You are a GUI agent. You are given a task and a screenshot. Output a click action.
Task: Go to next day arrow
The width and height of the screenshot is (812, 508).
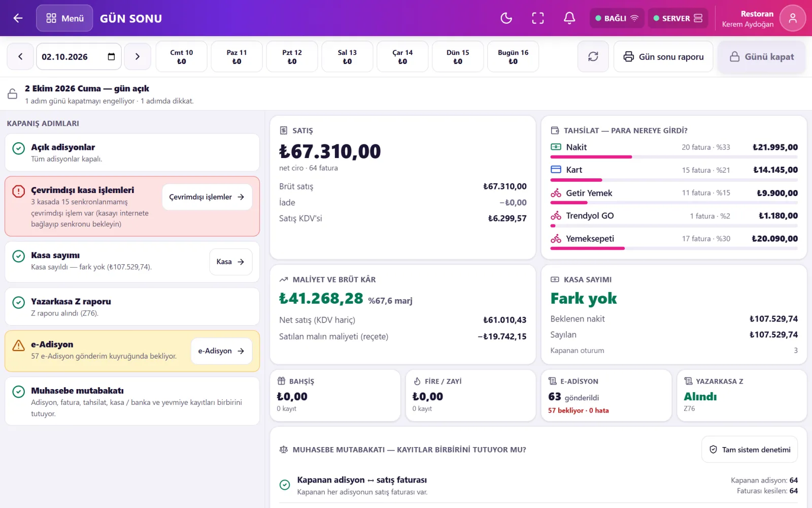coord(138,56)
